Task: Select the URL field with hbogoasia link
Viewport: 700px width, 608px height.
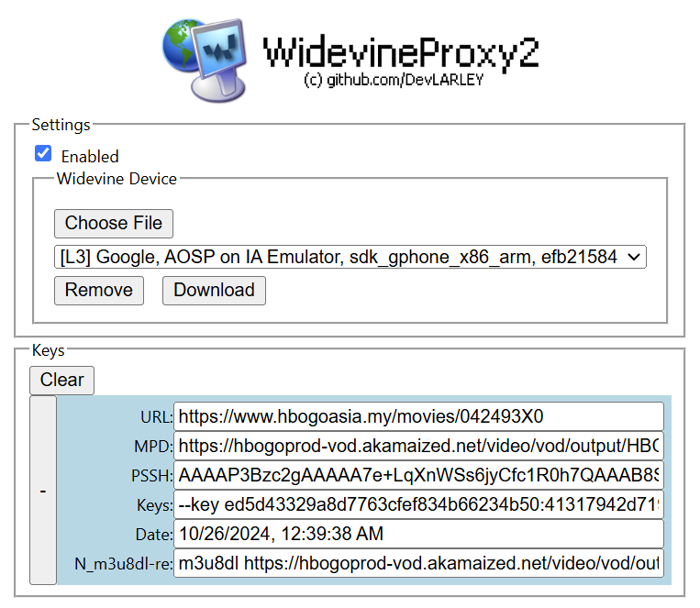Action: pyautogui.click(x=418, y=416)
